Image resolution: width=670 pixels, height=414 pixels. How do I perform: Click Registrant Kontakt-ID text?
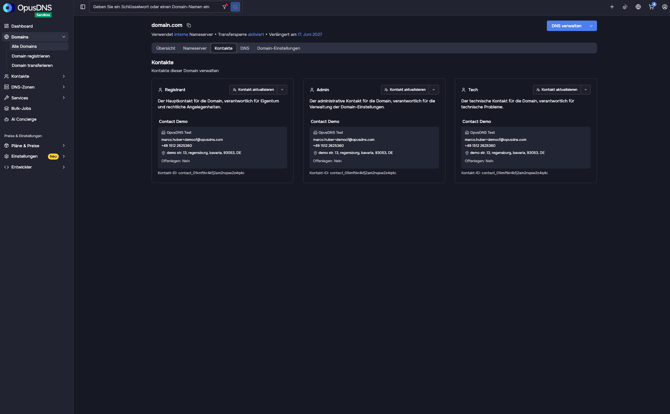click(201, 173)
